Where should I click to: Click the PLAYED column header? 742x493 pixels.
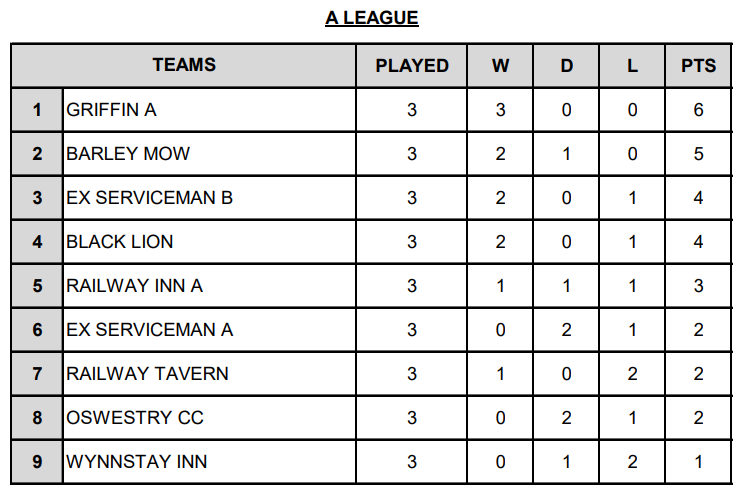click(412, 66)
